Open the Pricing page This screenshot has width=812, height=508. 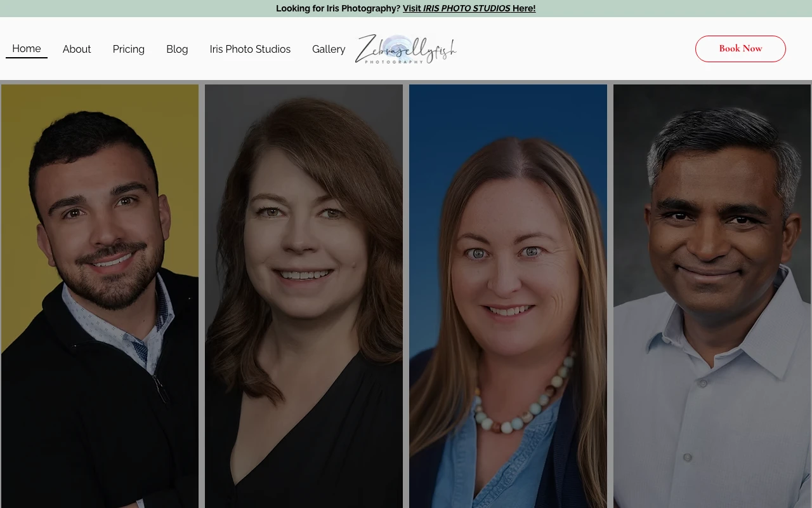(129, 49)
